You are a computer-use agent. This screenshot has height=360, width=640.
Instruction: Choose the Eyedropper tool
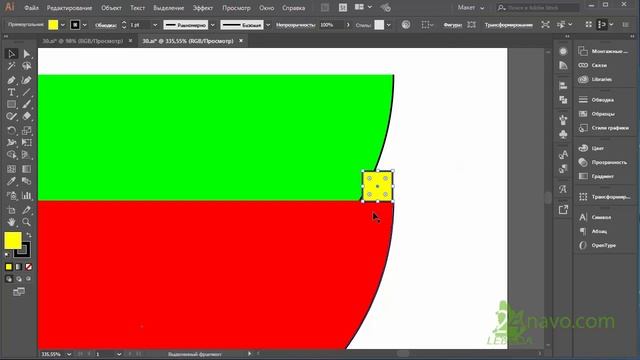coord(11,181)
